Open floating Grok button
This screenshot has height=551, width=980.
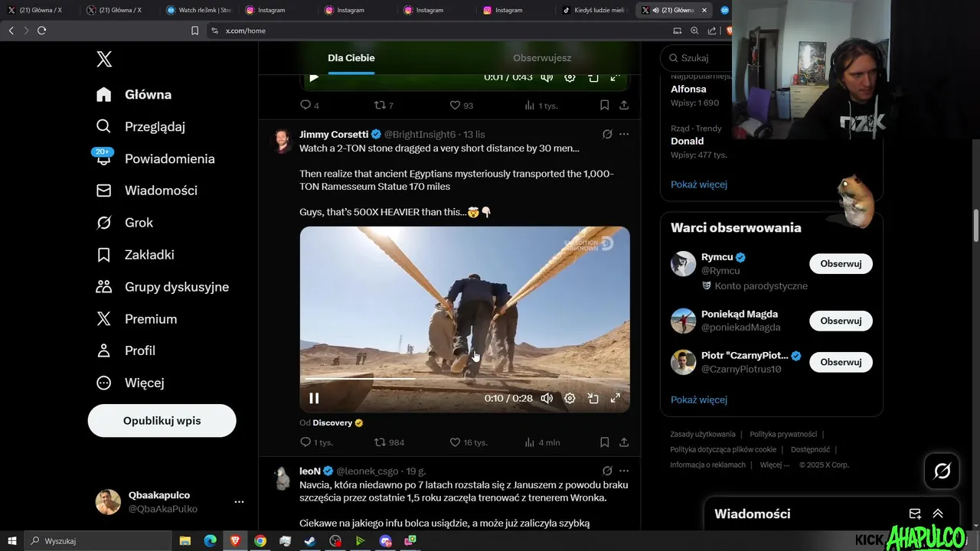click(942, 471)
